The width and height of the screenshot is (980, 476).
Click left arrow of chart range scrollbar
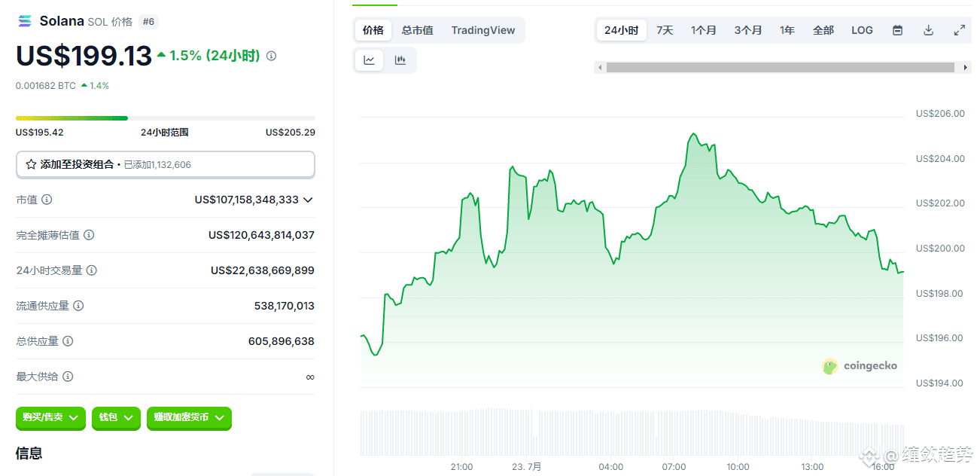coord(600,68)
